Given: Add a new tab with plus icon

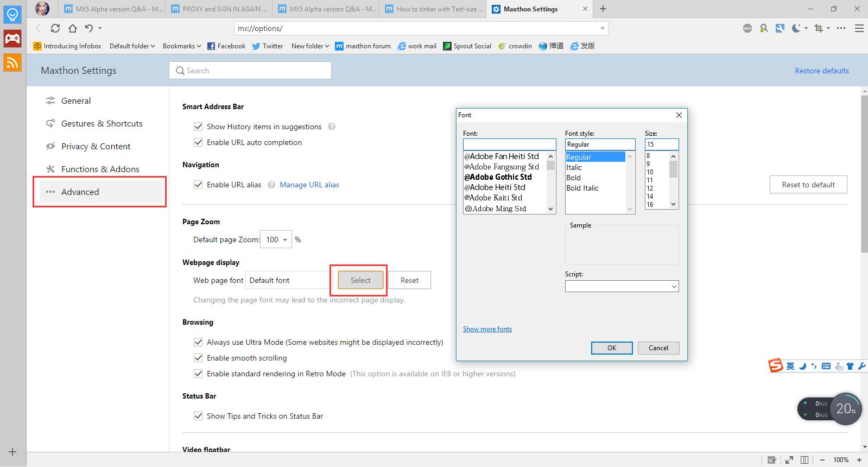Looking at the screenshot, I should click(x=603, y=9).
